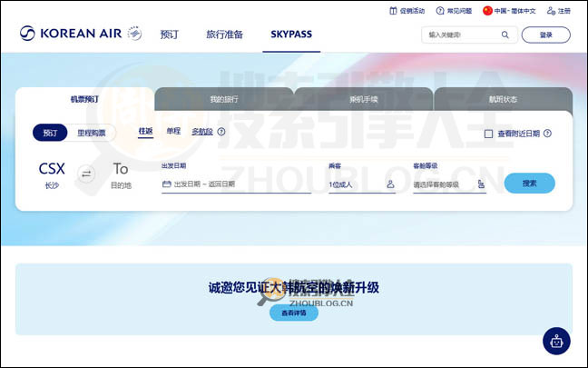Screen dimensions: 588x368
Task: Click the keyword search input field
Action: pyautogui.click(x=469, y=35)
